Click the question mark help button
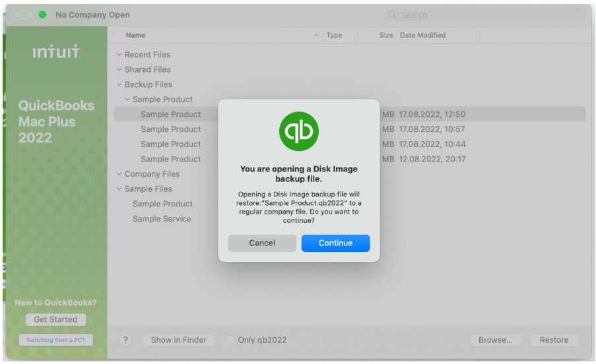Image resolution: width=596 pixels, height=364 pixels. point(125,340)
